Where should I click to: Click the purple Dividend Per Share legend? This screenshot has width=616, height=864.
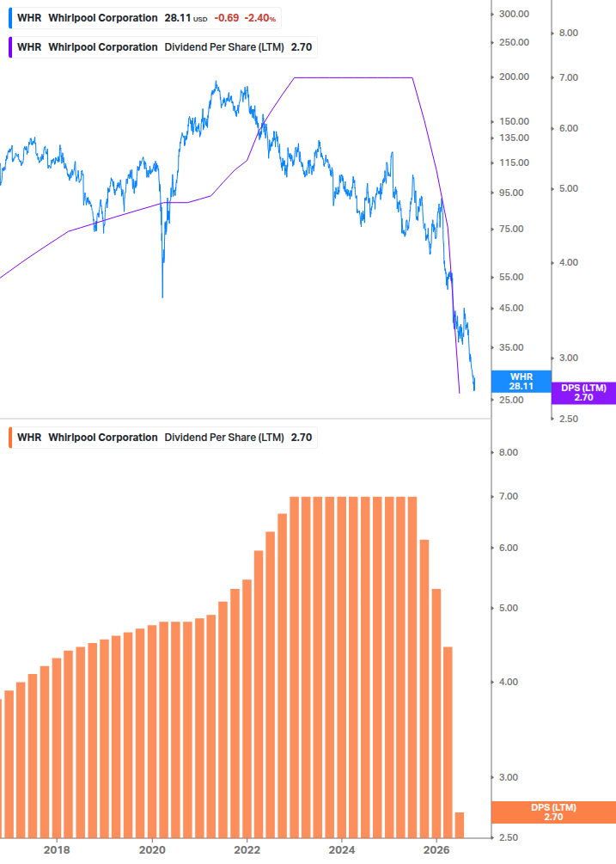click(x=163, y=47)
